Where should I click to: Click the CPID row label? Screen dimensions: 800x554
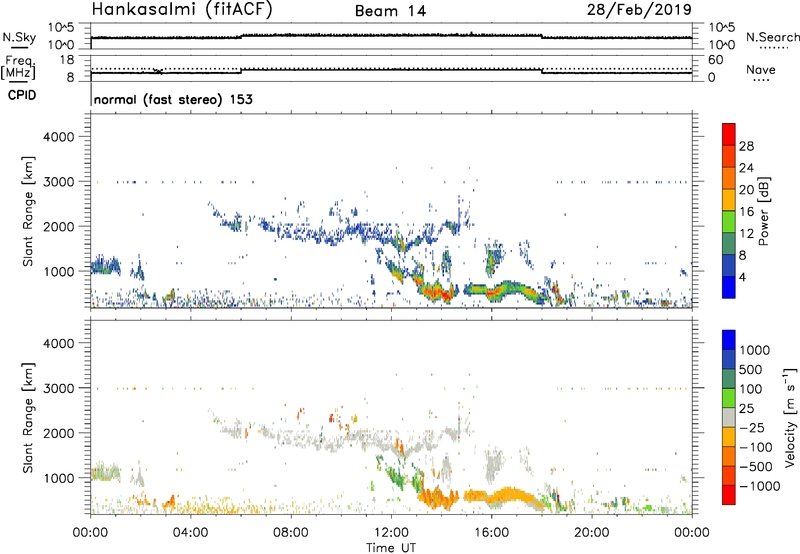tap(22, 96)
